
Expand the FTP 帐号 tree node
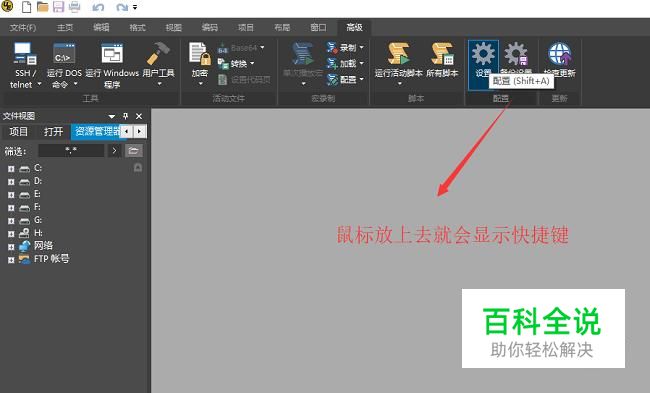click(11, 260)
